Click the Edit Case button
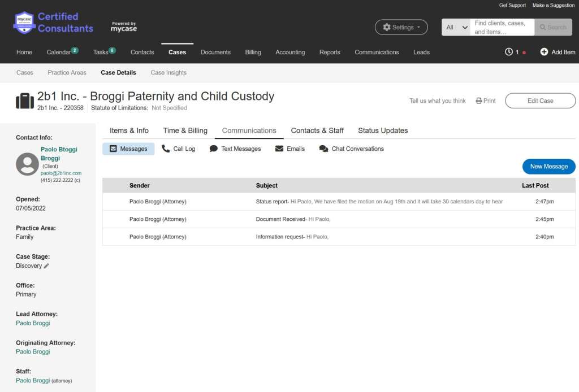 pos(540,101)
